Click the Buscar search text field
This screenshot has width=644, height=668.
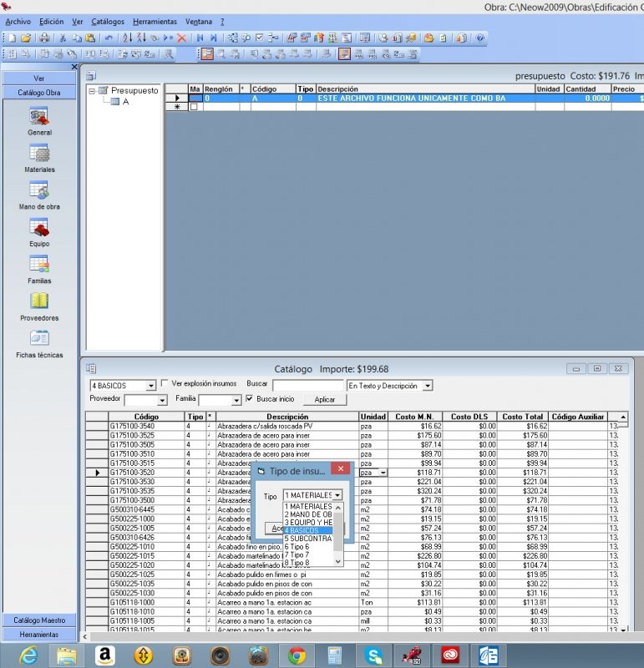pos(308,386)
